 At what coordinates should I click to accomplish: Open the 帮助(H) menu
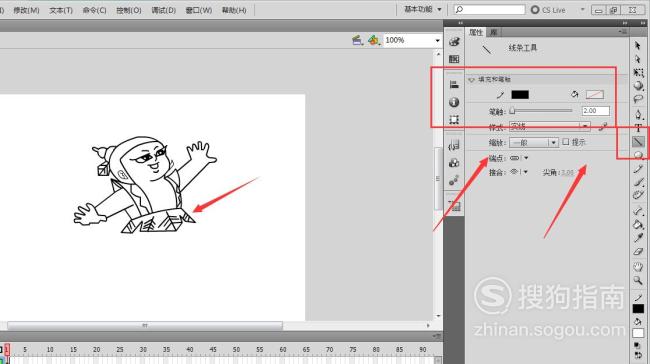234,10
